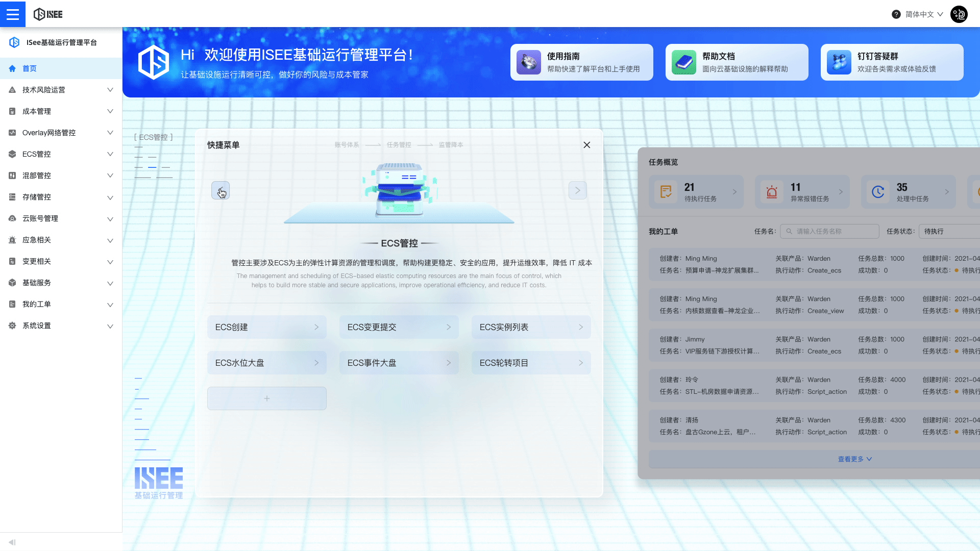Click the help question mark icon

(x=896, y=14)
